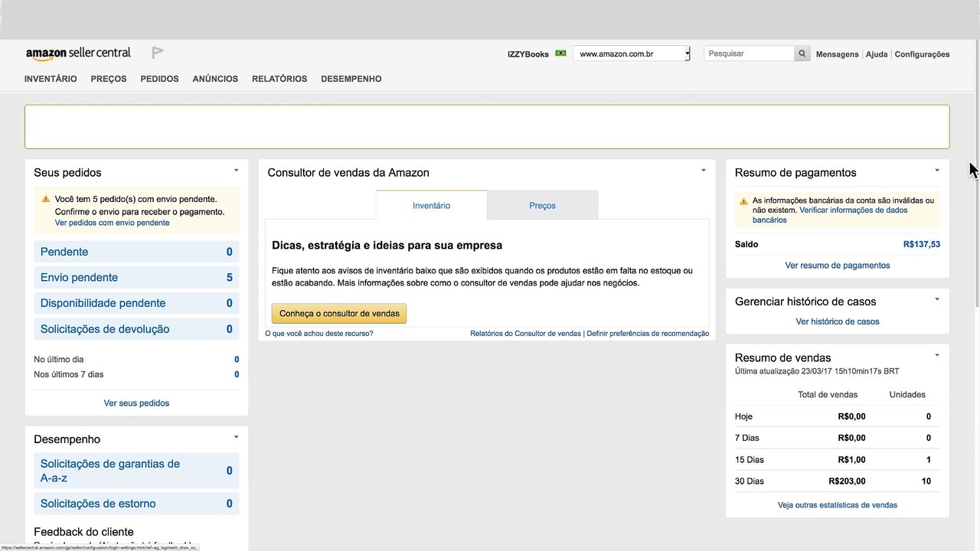
Task: Open the Solicitações de devolução row
Action: click(x=136, y=329)
